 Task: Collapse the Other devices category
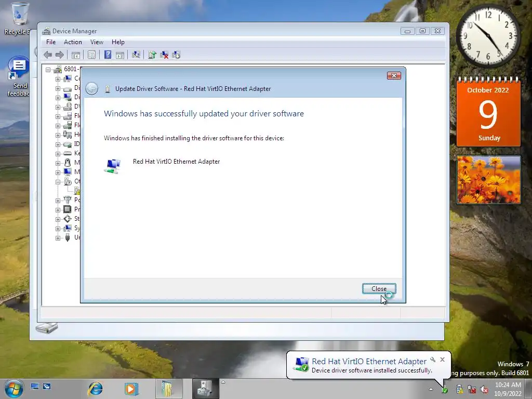[58, 182]
